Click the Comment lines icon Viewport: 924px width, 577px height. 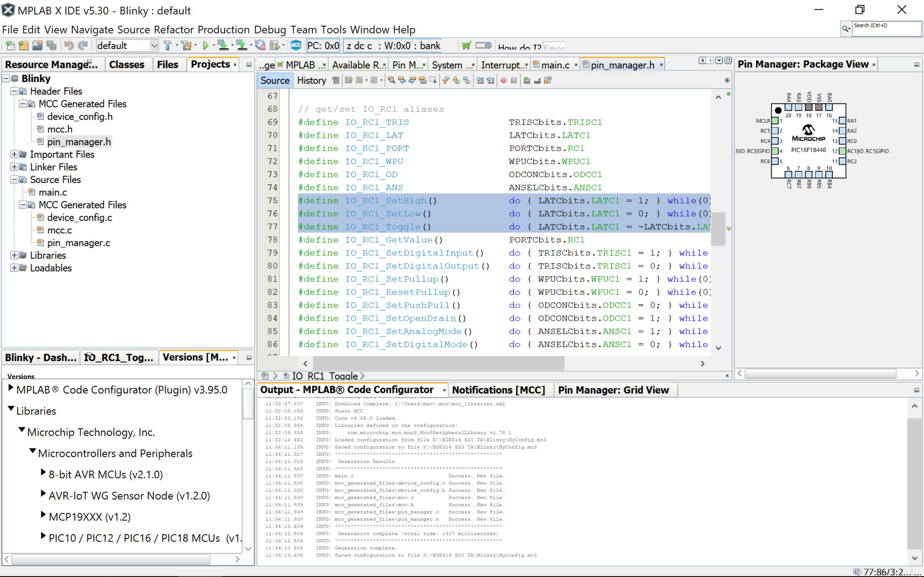click(527, 81)
